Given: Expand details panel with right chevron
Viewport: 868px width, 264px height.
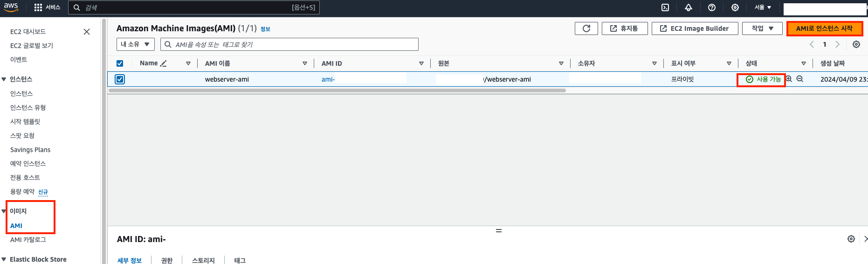Looking at the screenshot, I should [866, 239].
